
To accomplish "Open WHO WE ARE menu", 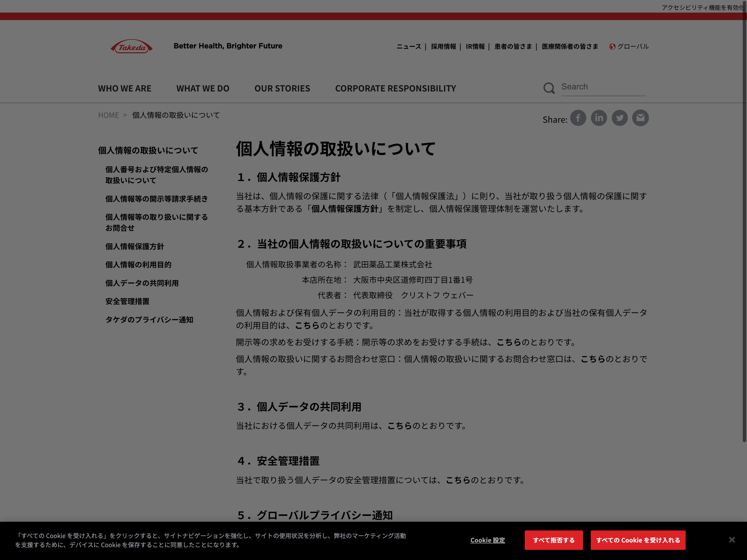I will pos(125,88).
